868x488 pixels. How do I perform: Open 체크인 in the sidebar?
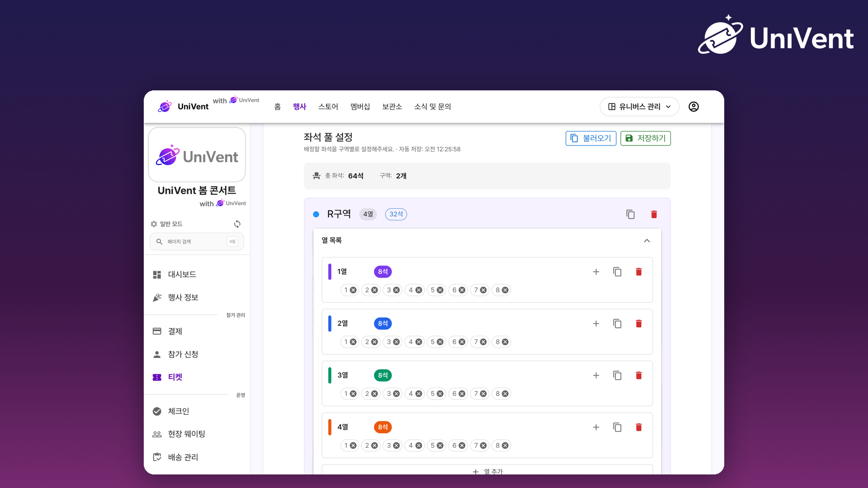[x=197, y=411]
